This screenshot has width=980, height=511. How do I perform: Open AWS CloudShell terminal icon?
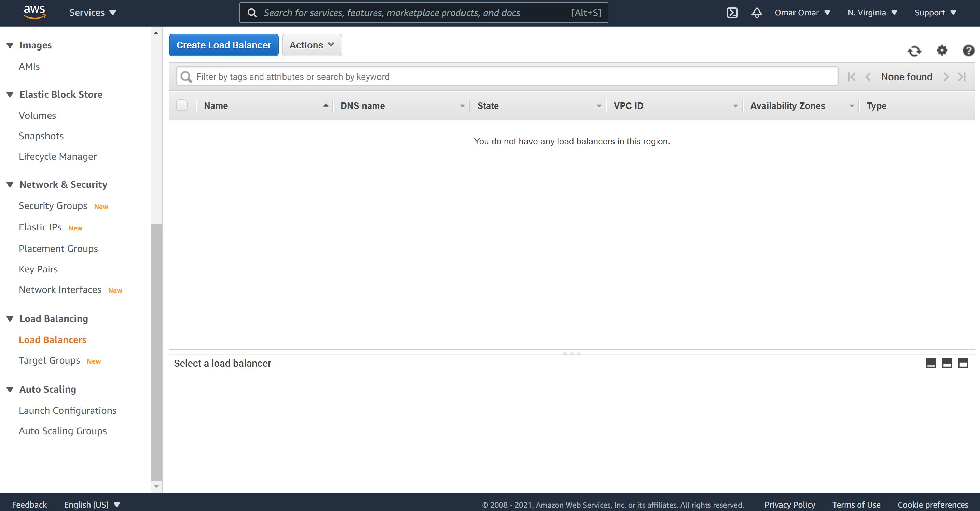point(732,13)
